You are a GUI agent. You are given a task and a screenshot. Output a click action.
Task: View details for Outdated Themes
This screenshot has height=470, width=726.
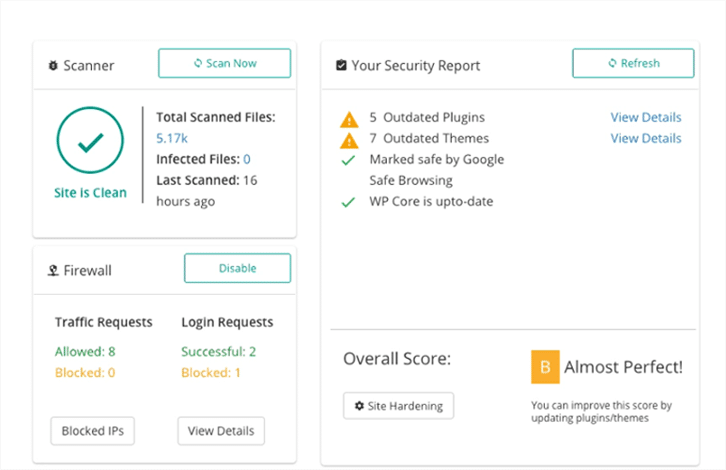click(645, 138)
